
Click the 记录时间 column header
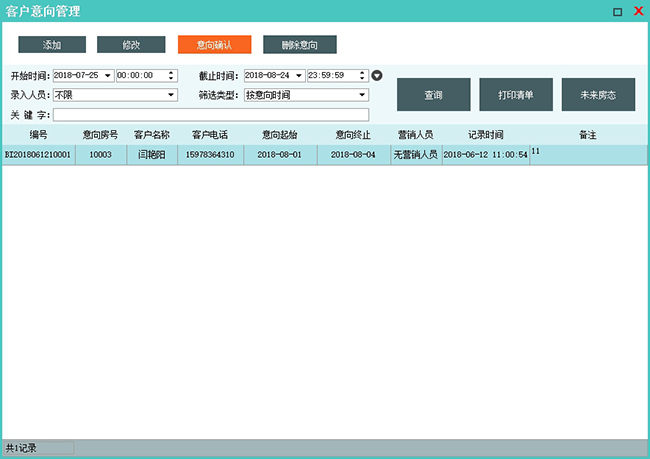(x=485, y=134)
